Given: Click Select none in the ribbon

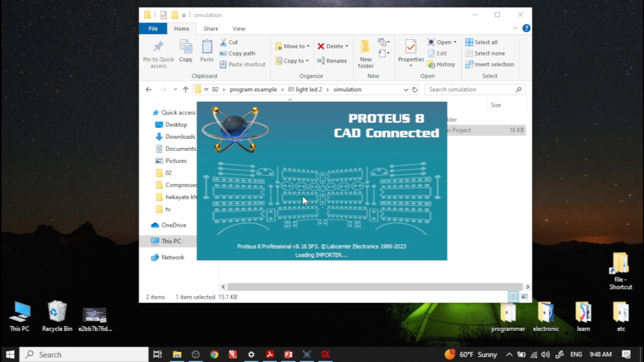Looking at the screenshot, I should (485, 53).
